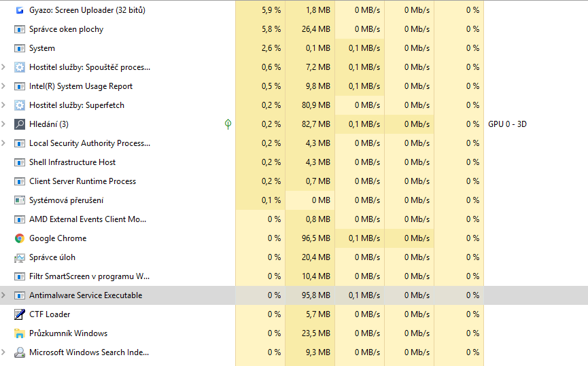Click the Gyazo Screen Uploader process icon
This screenshot has width=588, height=366.
20,10
